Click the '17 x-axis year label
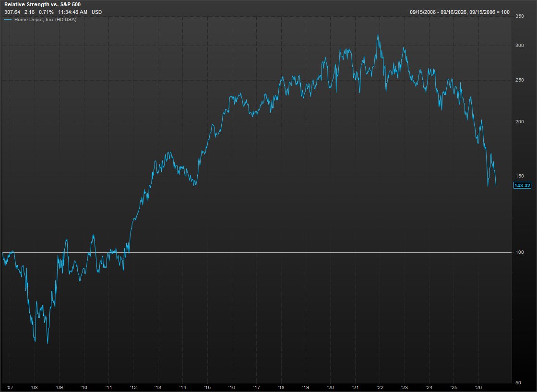 pos(257,388)
